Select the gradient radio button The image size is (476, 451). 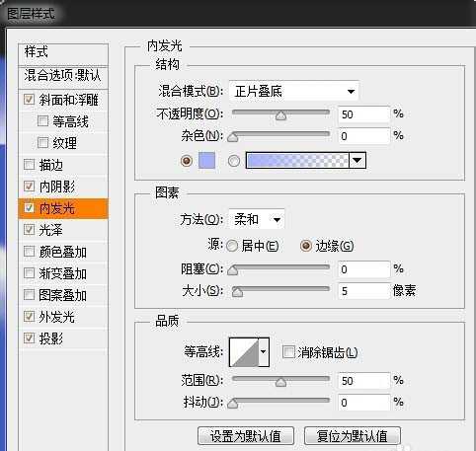click(234, 161)
